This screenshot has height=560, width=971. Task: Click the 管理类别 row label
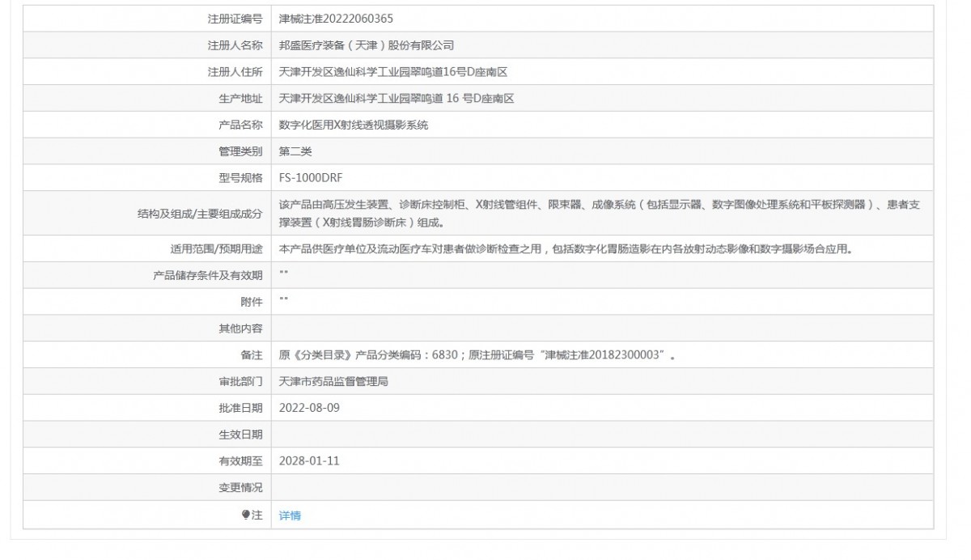(x=241, y=151)
